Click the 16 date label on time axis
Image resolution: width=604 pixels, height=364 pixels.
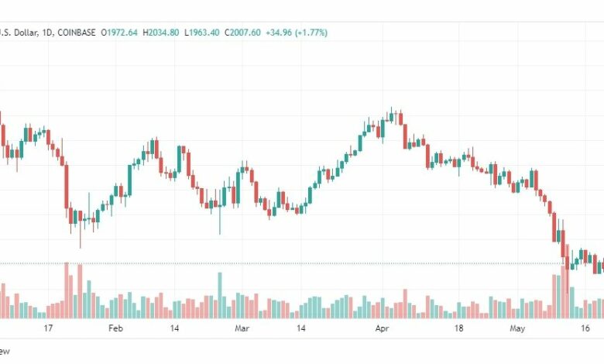(585, 328)
